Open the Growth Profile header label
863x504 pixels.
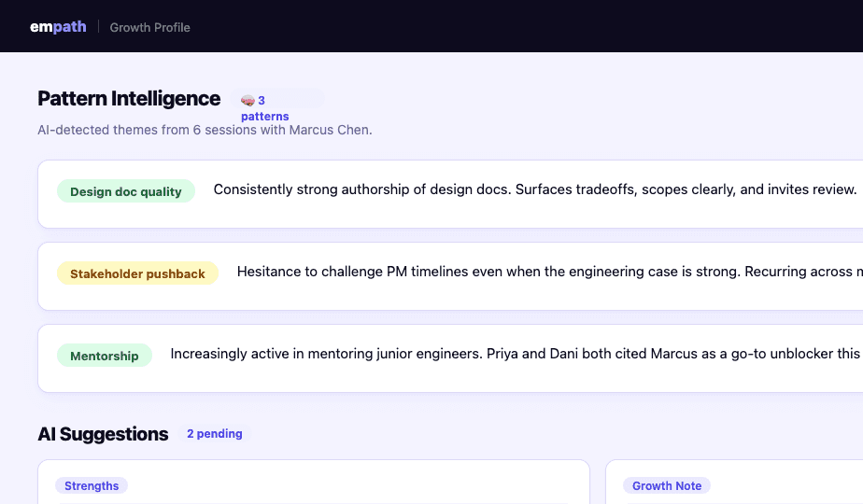click(x=149, y=27)
